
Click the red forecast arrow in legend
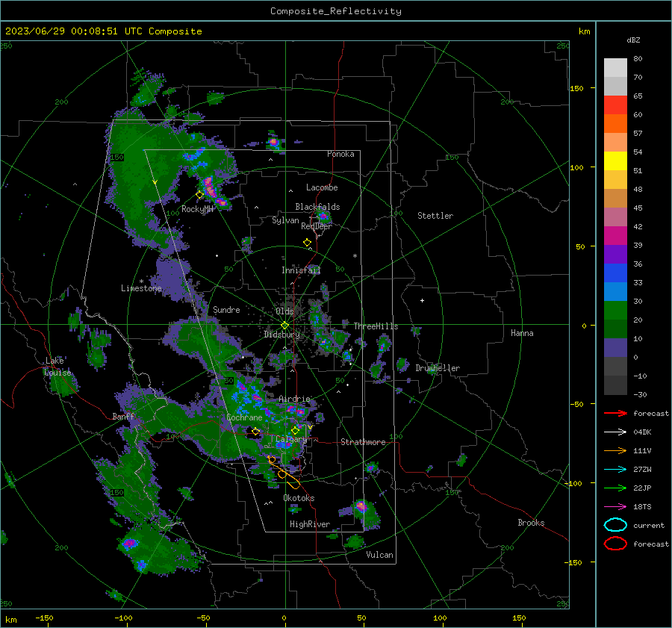pos(615,413)
